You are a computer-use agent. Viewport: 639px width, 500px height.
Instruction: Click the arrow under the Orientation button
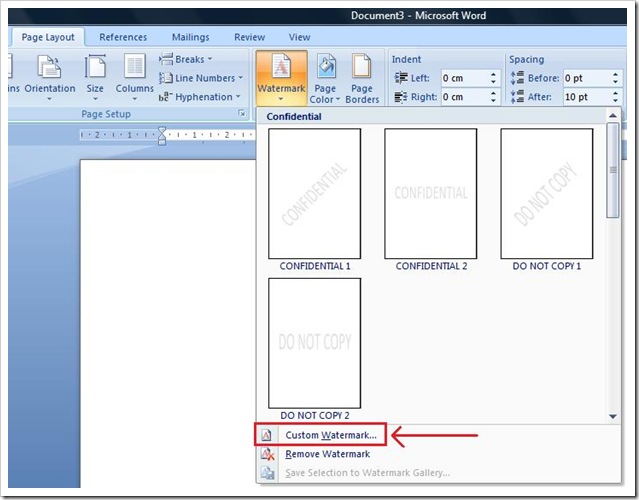(49, 99)
